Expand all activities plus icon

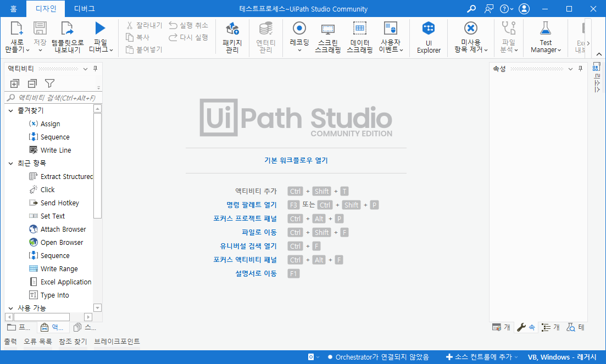(x=15, y=83)
